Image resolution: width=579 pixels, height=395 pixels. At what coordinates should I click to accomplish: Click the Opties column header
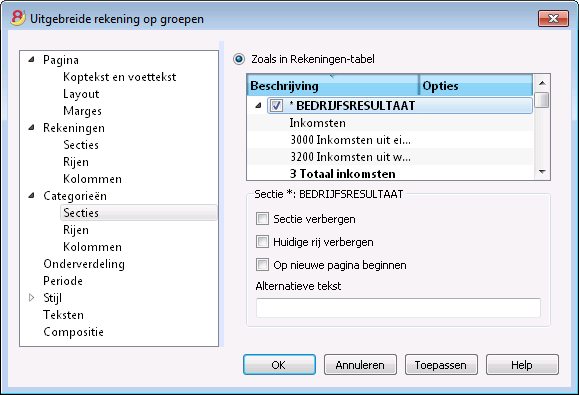pyautogui.click(x=476, y=86)
